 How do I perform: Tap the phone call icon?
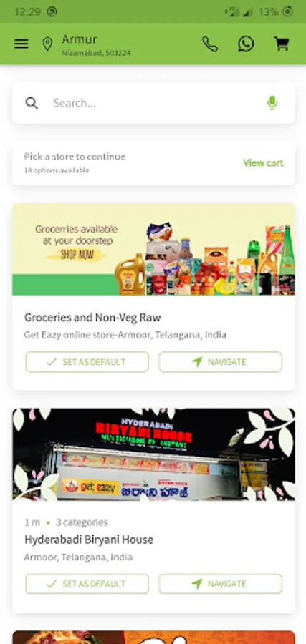pos(210,44)
